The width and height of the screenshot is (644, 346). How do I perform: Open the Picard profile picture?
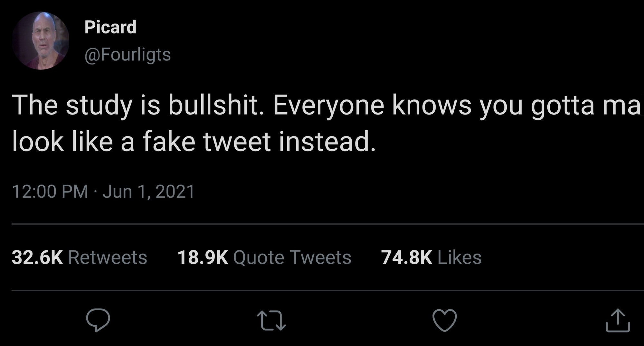pyautogui.click(x=41, y=41)
